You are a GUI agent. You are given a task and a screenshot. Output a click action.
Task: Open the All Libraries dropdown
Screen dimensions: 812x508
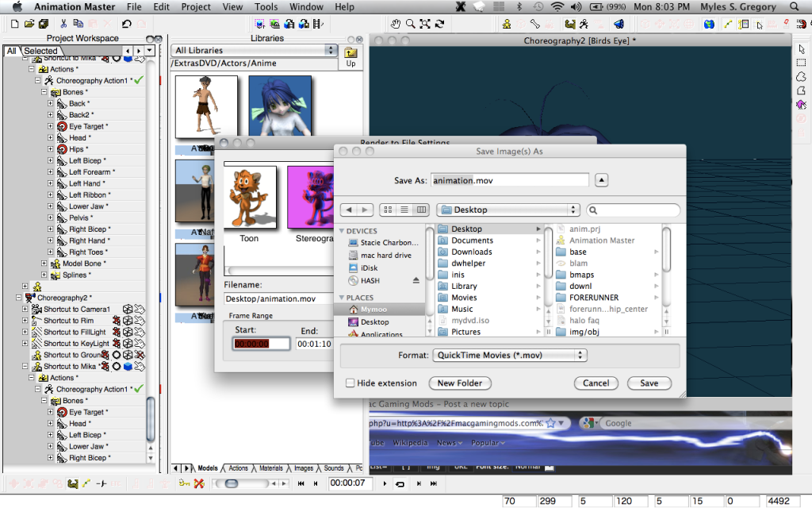pyautogui.click(x=255, y=51)
